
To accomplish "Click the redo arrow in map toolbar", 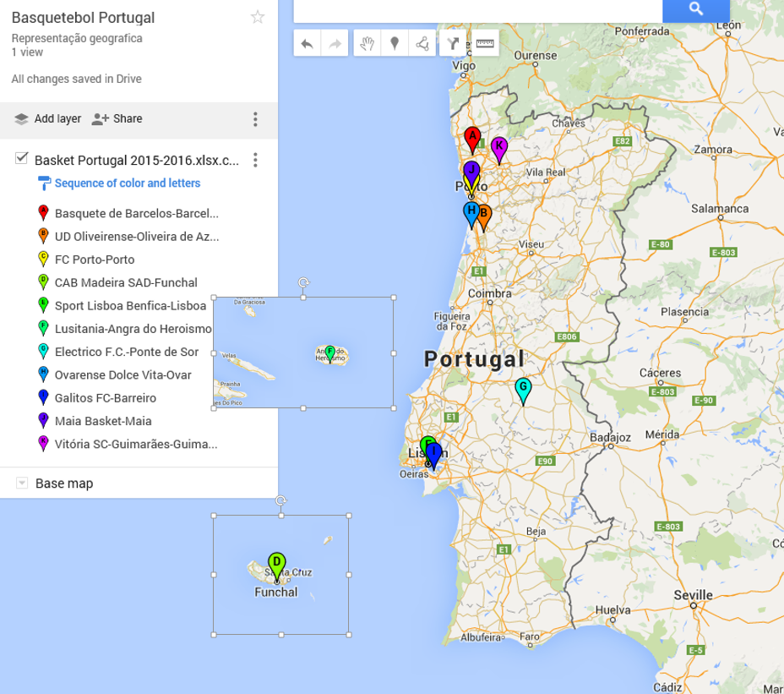I will 335,44.
